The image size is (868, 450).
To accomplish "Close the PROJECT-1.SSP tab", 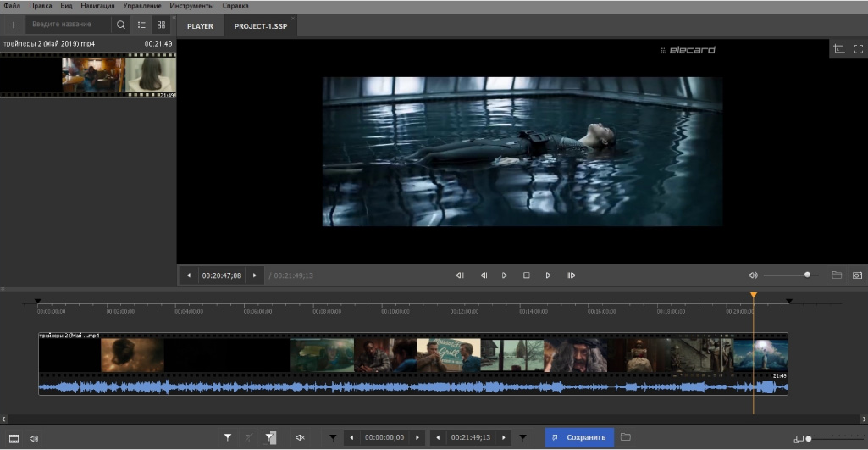I will pyautogui.click(x=293, y=19).
